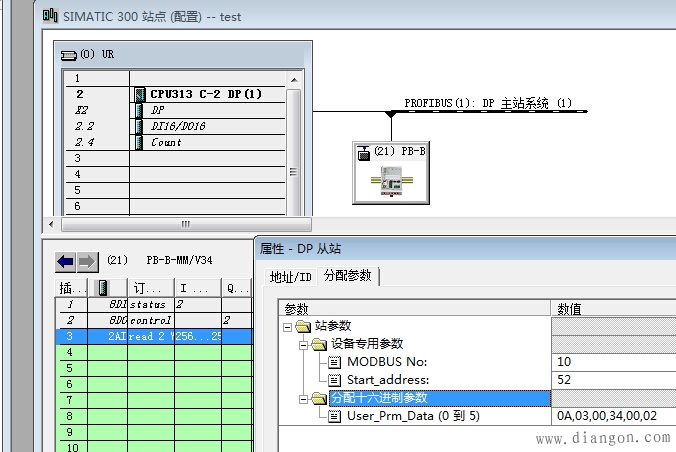Click the rack vertical scrollbar thumb

coord(294,153)
